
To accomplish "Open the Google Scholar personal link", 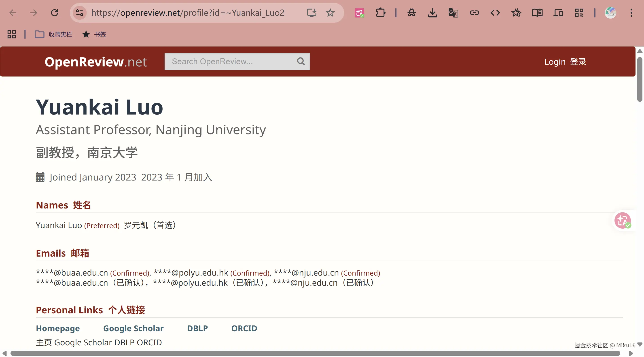I will (133, 328).
